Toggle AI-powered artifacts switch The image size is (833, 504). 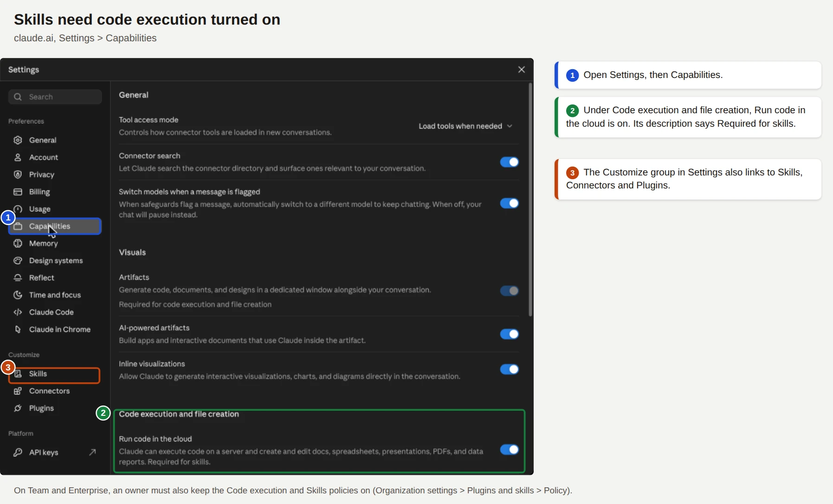point(509,334)
